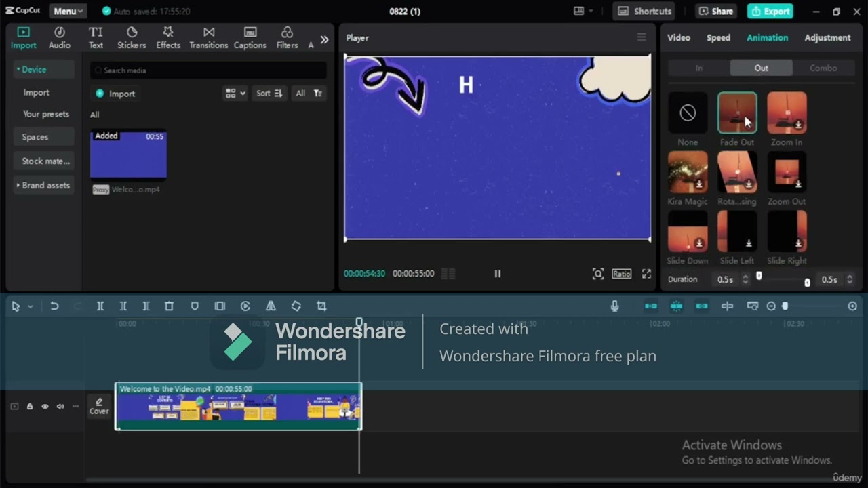The width and height of the screenshot is (868, 488).
Task: Select the In animation tab
Action: 699,68
